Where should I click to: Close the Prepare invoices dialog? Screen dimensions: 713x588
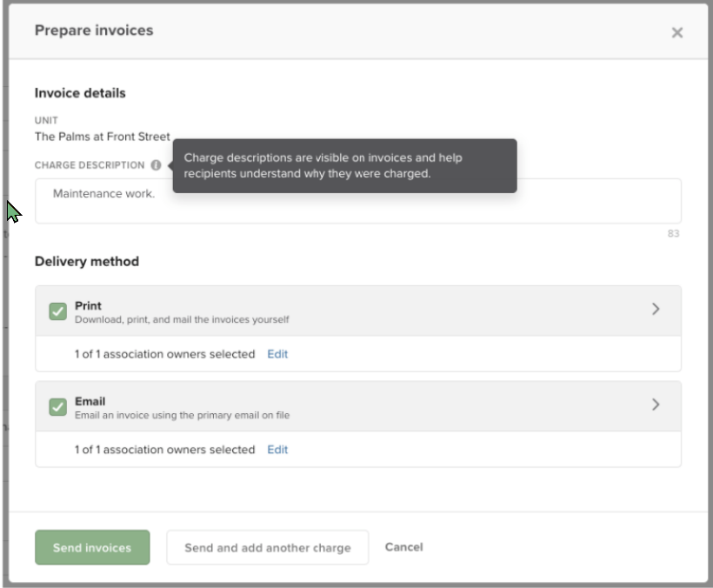click(676, 32)
